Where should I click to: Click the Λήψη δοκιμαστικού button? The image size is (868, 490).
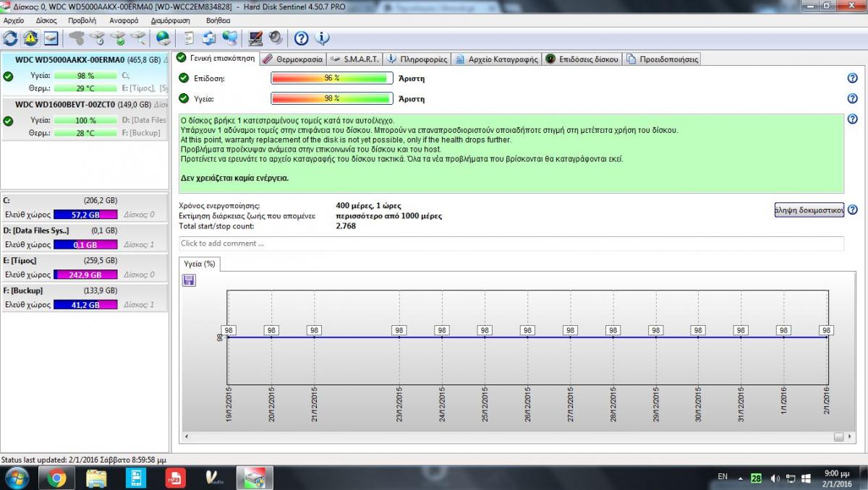point(809,210)
